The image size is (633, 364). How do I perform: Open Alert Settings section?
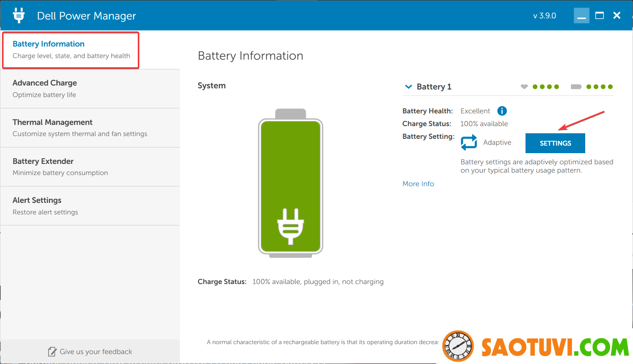[90, 206]
